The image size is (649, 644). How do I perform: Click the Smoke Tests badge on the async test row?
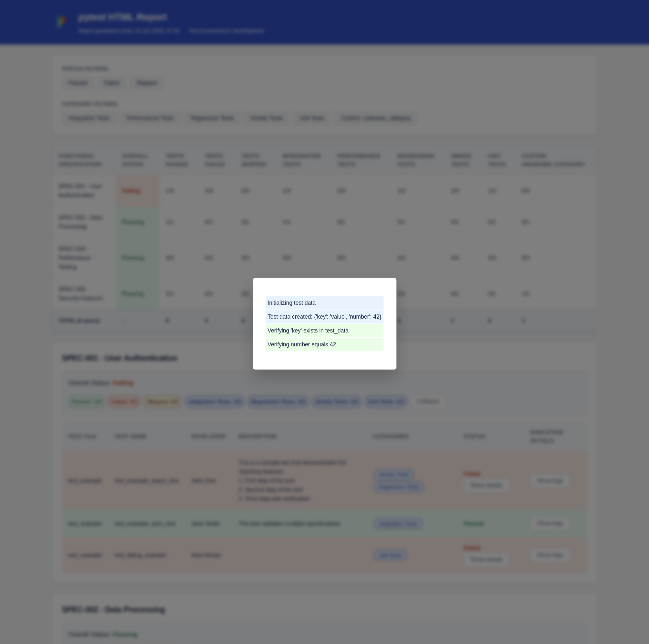click(x=394, y=474)
